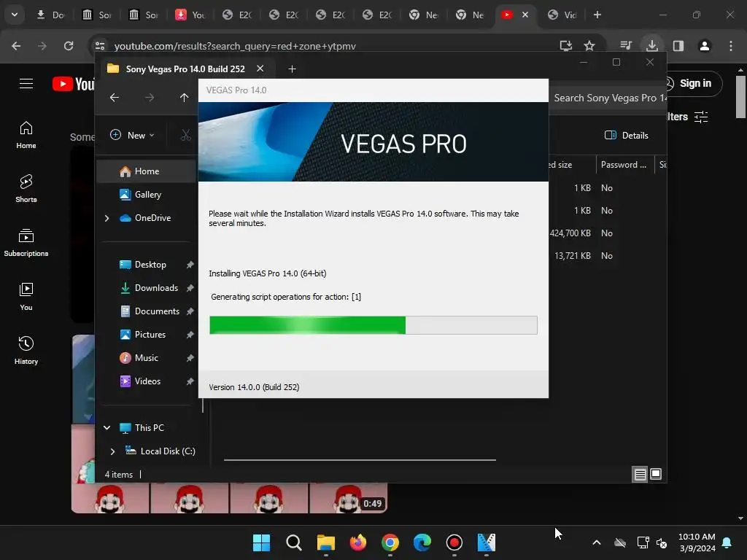
Task: Reload the YouTube page in Chrome
Action: [x=69, y=46]
